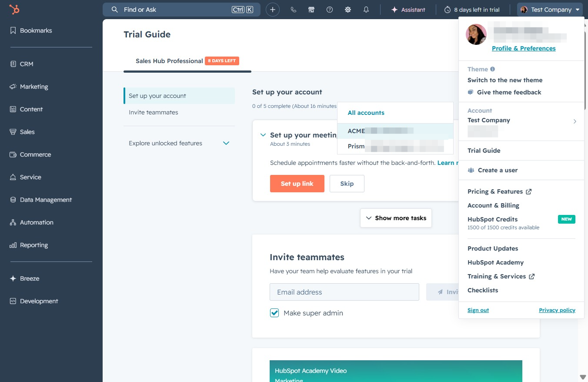Screen dimensions: 588x382
Task: Open the CRM sidebar menu
Action: coord(22,64)
